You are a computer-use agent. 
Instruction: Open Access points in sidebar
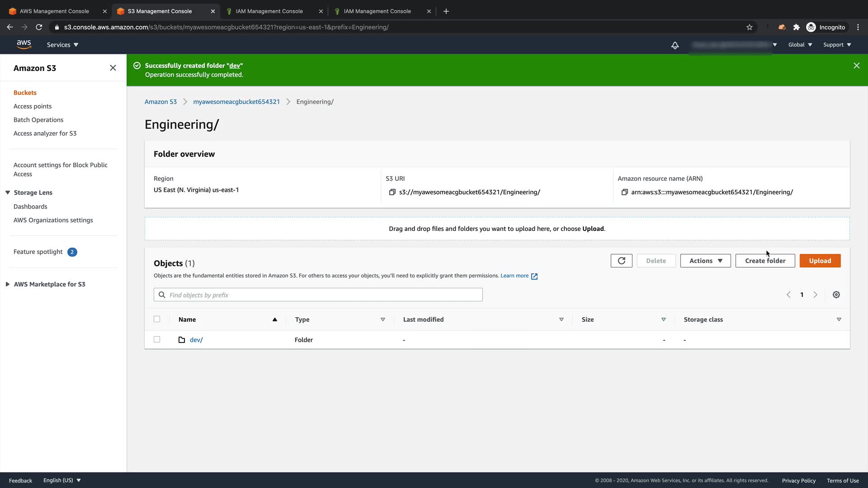point(33,106)
